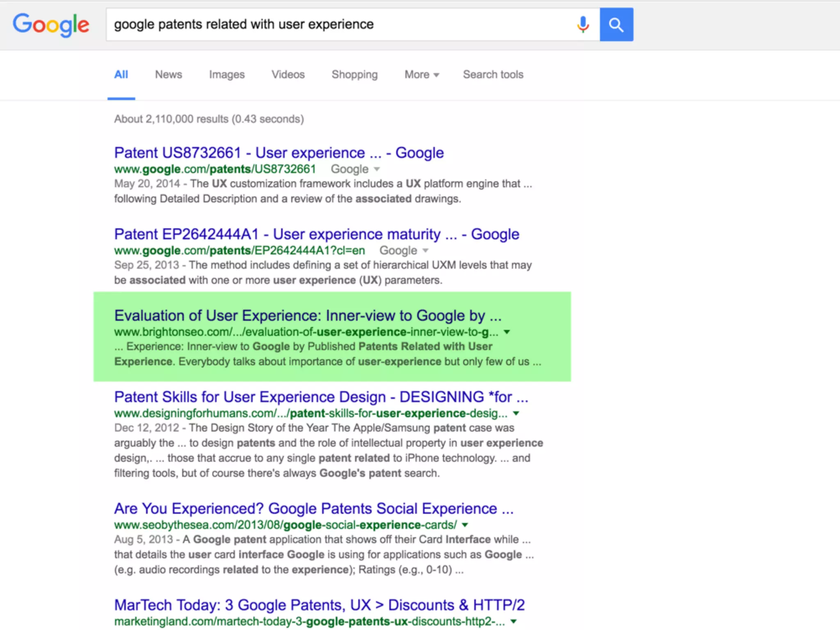Viewport: 840px width, 630px height.
Task: Click inside the search query text field
Action: click(x=328, y=25)
